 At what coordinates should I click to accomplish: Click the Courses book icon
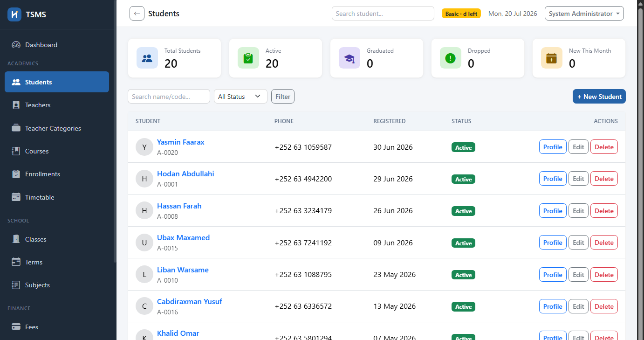coord(16,151)
